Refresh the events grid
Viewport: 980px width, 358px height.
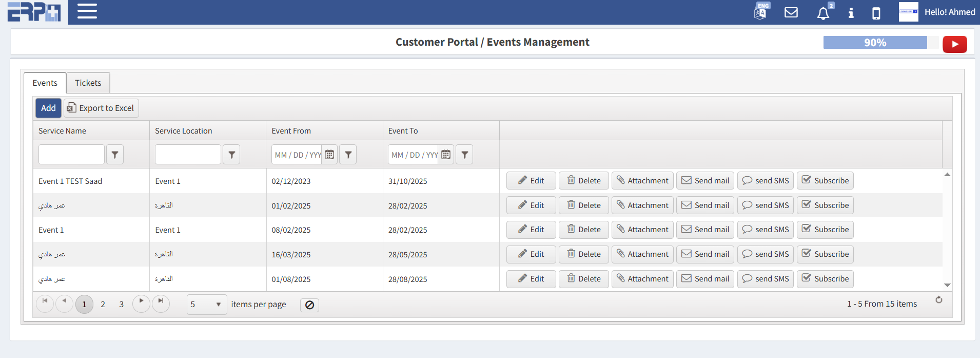point(938,300)
